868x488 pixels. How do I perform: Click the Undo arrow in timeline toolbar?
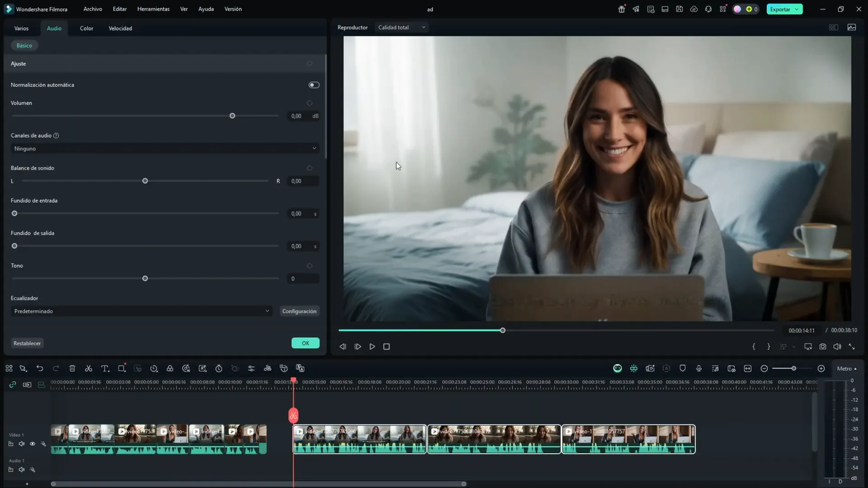pyautogui.click(x=40, y=368)
